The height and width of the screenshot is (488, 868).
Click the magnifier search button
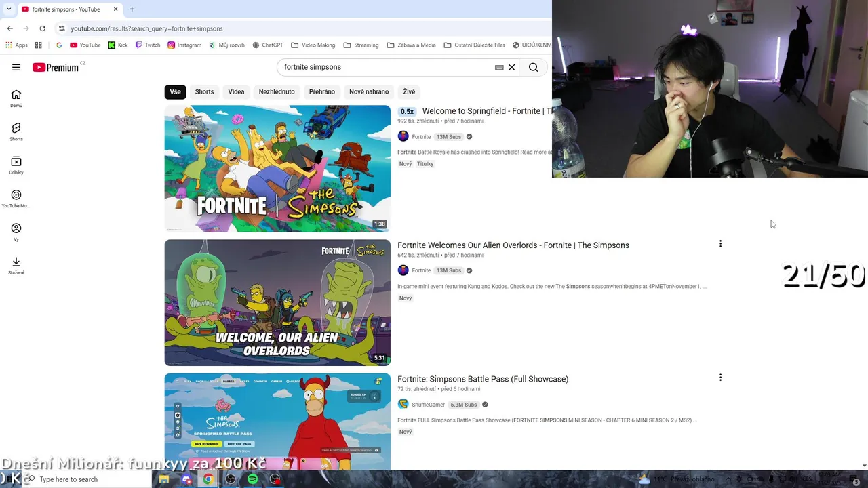click(x=534, y=67)
